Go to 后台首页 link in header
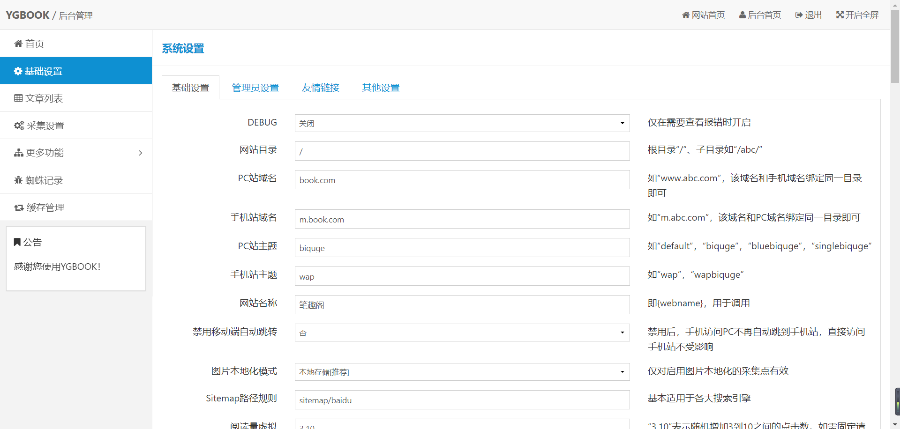Screen dimensions: 900x429 pos(760,16)
